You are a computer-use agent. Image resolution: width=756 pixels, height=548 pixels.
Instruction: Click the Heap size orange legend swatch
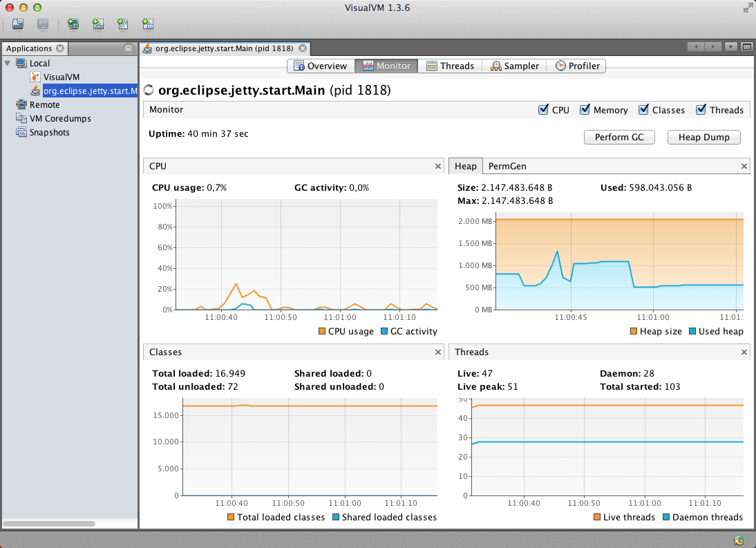point(634,331)
